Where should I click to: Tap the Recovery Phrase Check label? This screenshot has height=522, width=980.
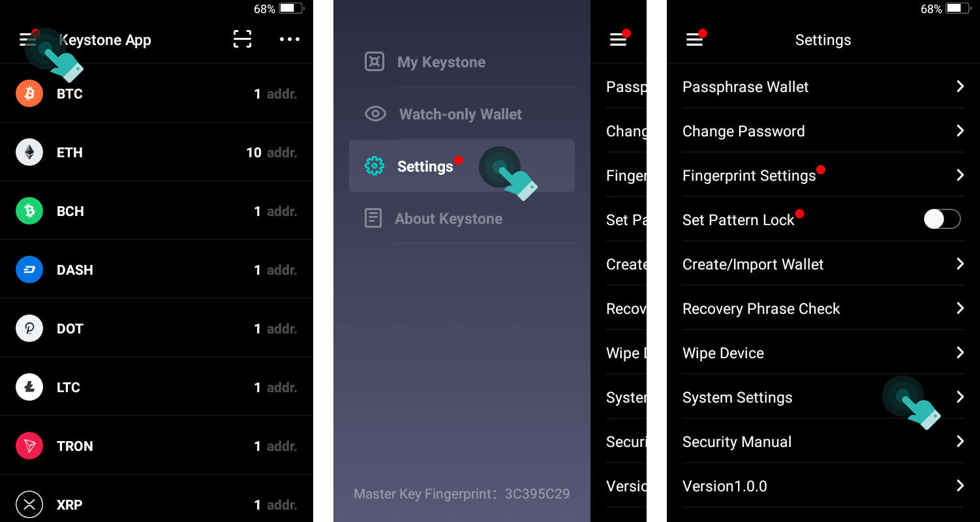click(761, 309)
